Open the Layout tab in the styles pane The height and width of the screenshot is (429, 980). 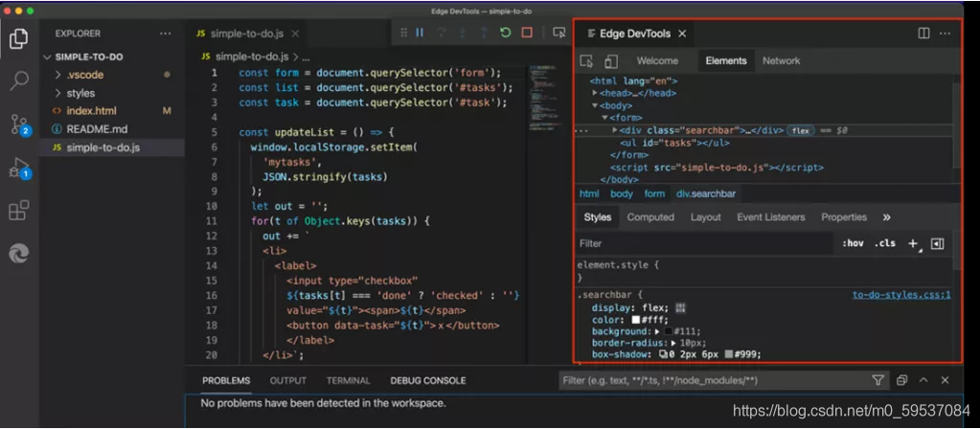706,217
